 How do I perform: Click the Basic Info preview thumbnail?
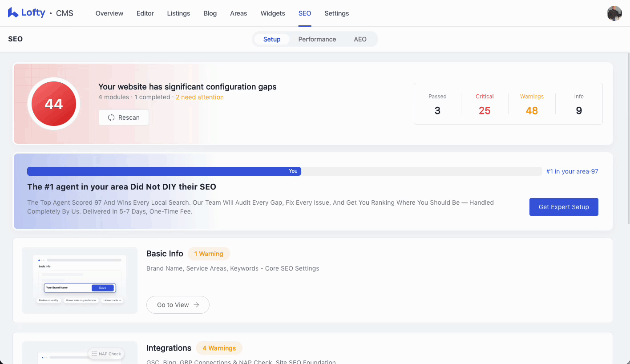pyautogui.click(x=80, y=280)
